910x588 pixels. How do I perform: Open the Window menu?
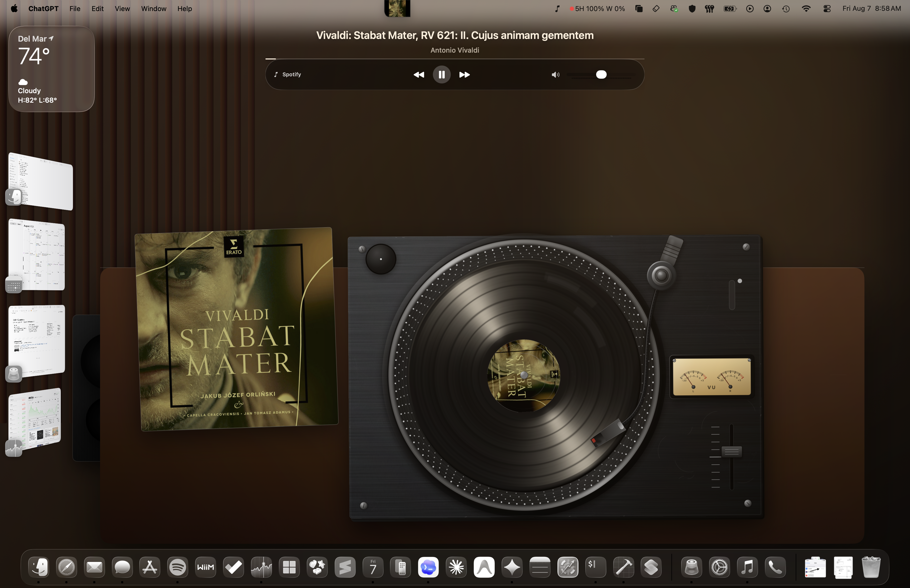[x=154, y=8]
